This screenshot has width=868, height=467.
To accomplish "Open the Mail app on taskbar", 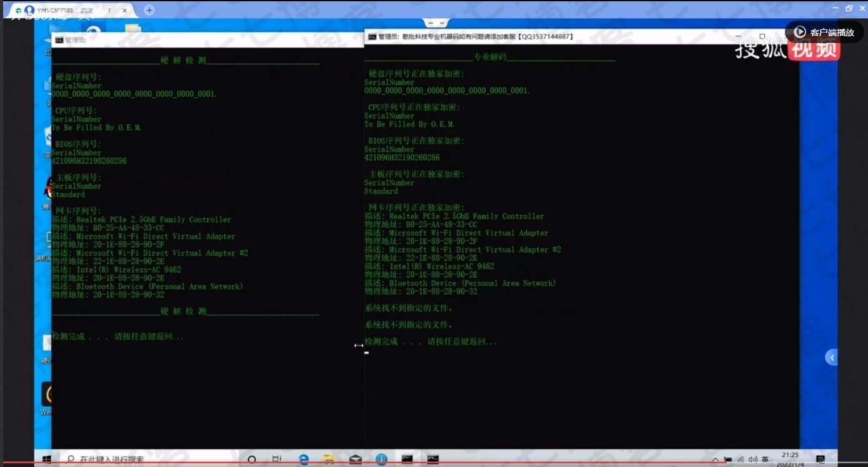I will [x=356, y=460].
